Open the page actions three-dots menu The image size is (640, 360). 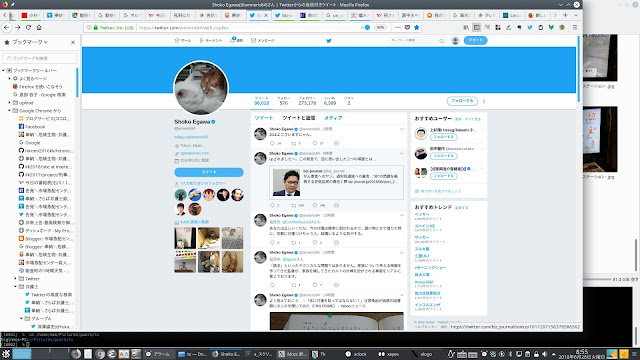coord(398,27)
